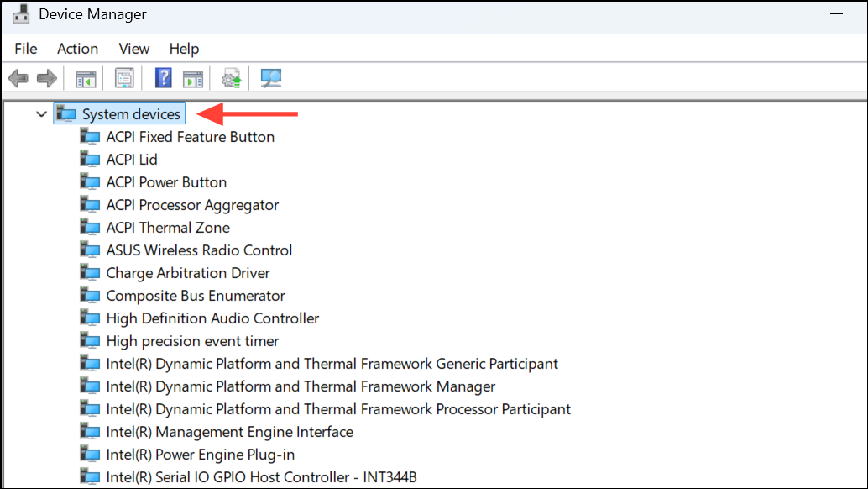This screenshot has width=868, height=489.
Task: Open the Action menu
Action: [77, 49]
